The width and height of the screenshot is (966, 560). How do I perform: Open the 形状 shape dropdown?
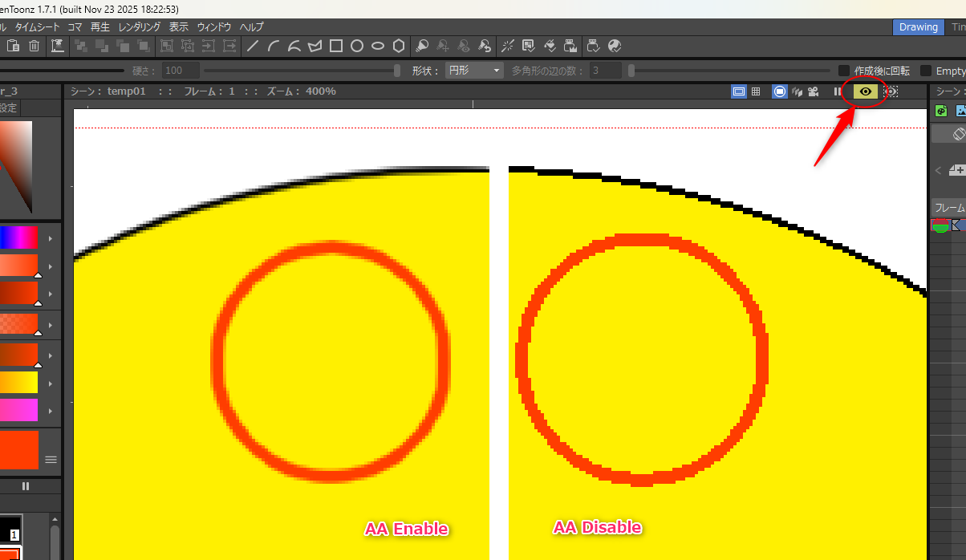(x=474, y=71)
